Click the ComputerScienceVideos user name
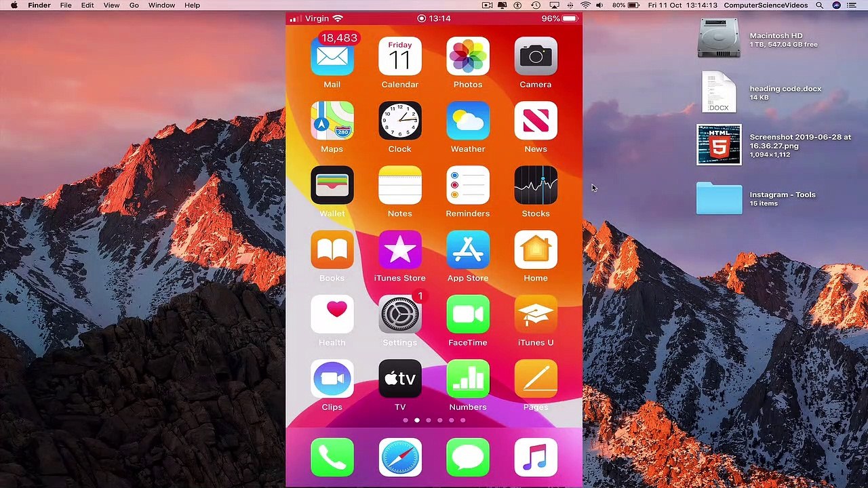 click(x=766, y=5)
